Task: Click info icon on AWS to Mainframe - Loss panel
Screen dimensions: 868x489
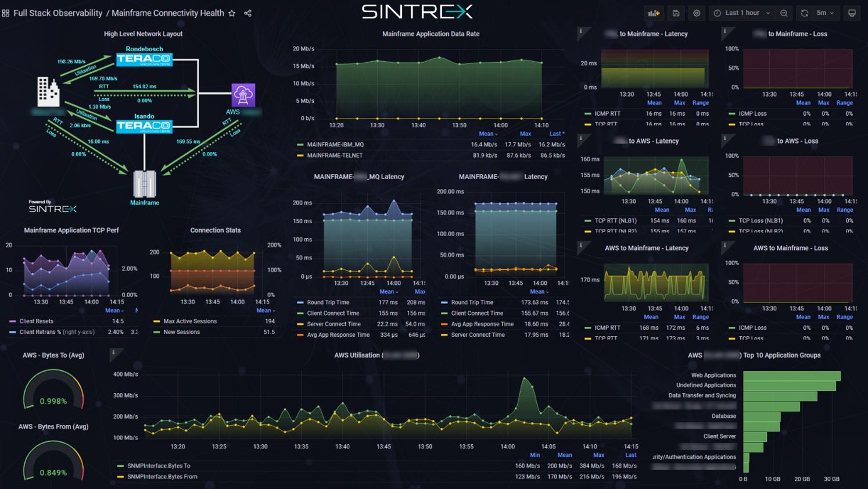Action: coord(724,245)
